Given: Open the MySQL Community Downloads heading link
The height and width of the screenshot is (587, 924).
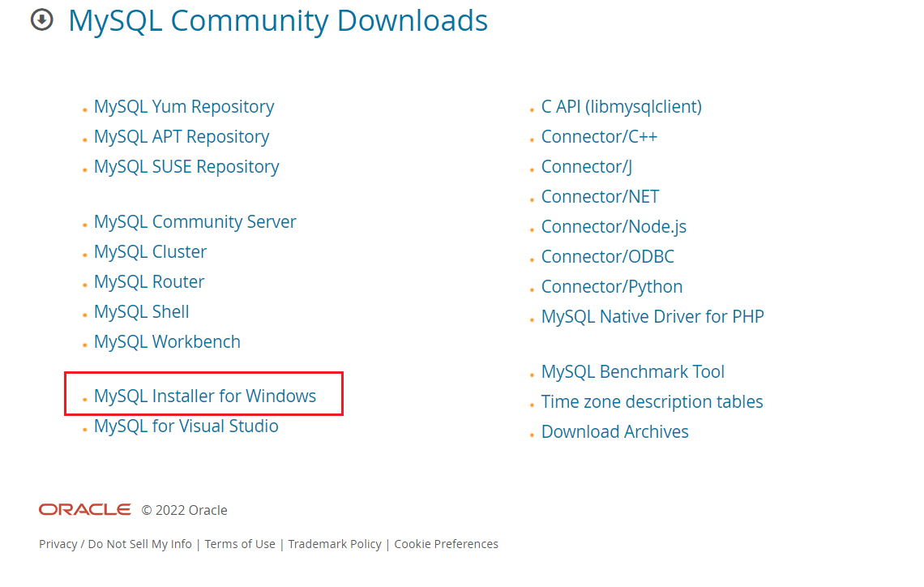Looking at the screenshot, I should 278,20.
